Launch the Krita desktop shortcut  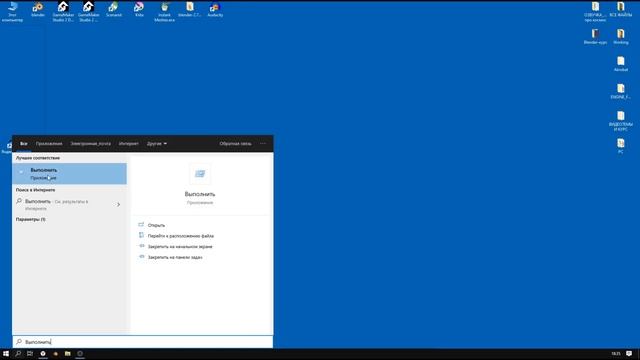tap(139, 9)
